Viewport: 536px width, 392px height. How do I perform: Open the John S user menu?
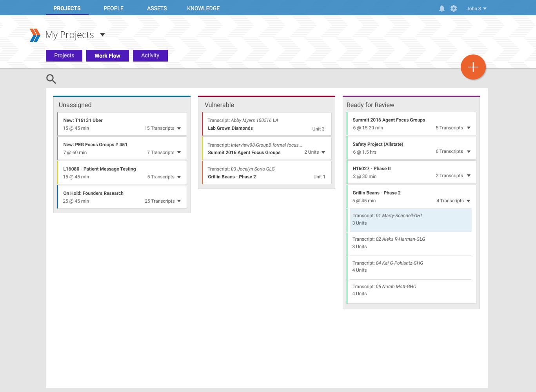(x=476, y=9)
